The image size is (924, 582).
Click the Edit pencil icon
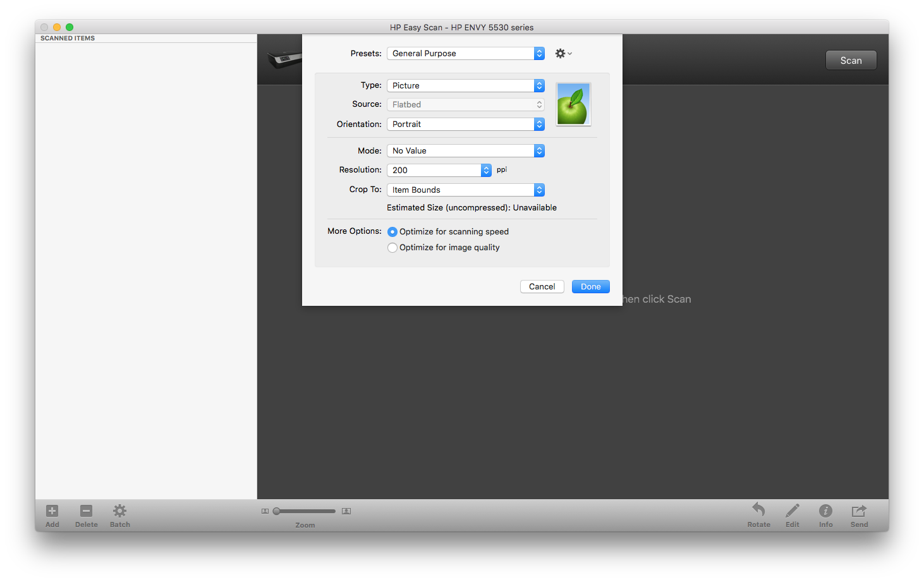[x=793, y=510]
